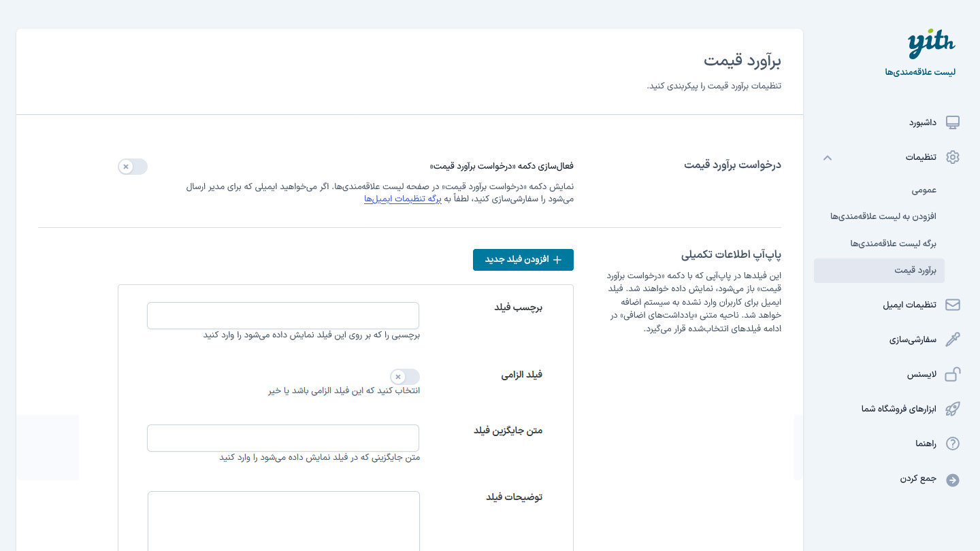
Task: Click the YITH logo
Action: click(x=931, y=44)
